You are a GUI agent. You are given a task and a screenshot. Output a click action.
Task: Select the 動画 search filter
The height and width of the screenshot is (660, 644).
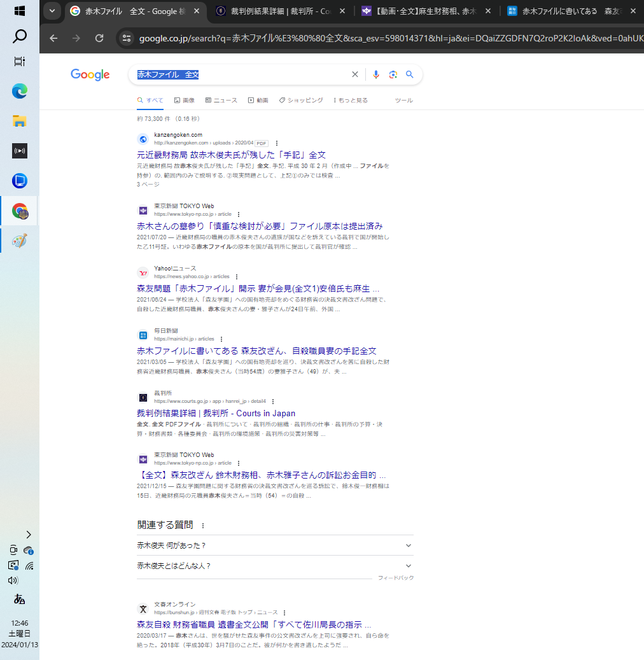(258, 100)
